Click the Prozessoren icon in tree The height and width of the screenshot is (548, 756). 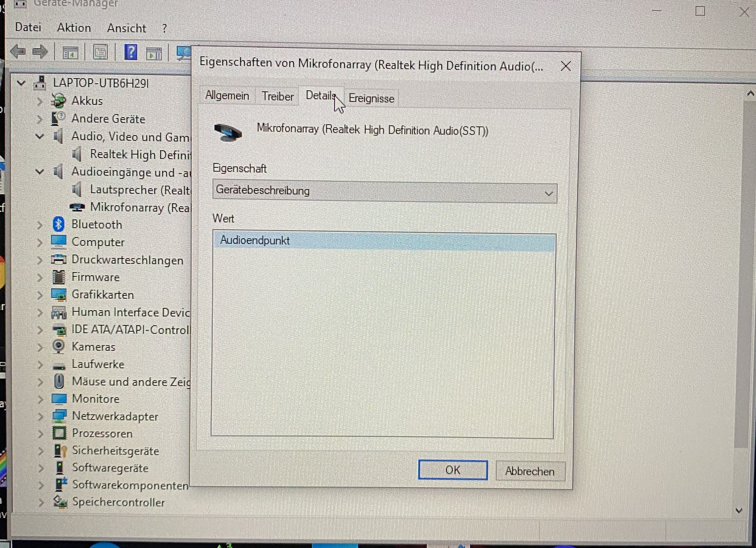tap(59, 433)
